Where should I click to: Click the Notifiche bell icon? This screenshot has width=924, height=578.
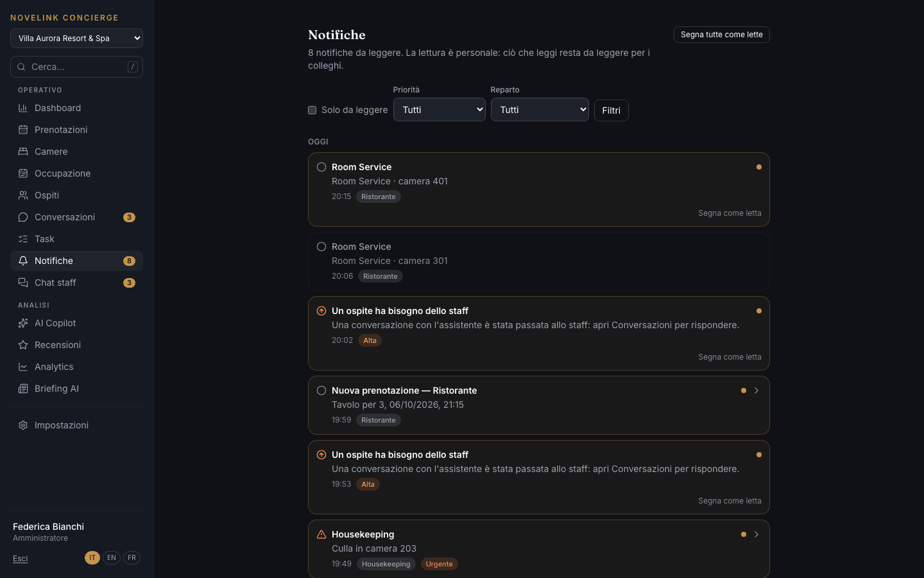pos(23,261)
